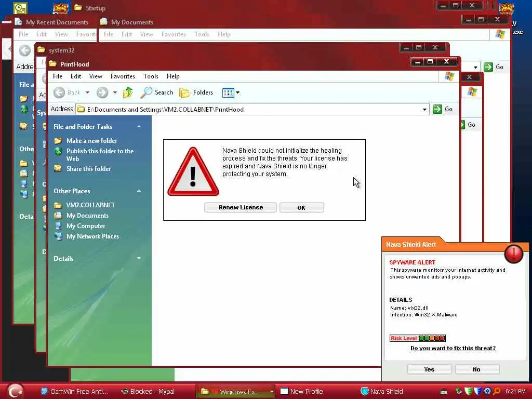This screenshot has width=532, height=399.
Task: Open Search in PrintHood toolbar
Action: (x=157, y=92)
